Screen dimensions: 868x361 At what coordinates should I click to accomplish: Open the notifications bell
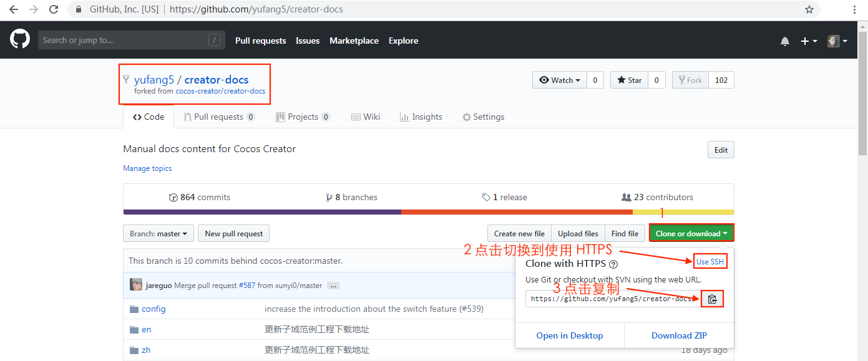785,41
